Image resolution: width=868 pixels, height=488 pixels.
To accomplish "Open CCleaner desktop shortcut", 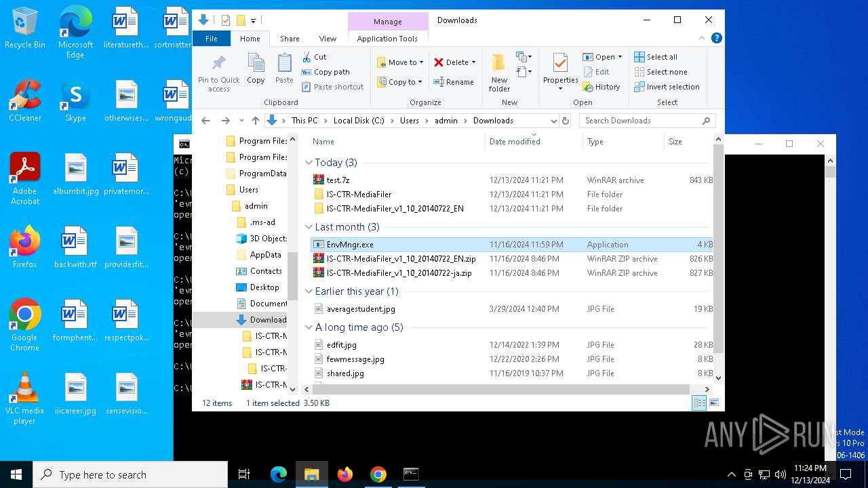I will (x=25, y=101).
